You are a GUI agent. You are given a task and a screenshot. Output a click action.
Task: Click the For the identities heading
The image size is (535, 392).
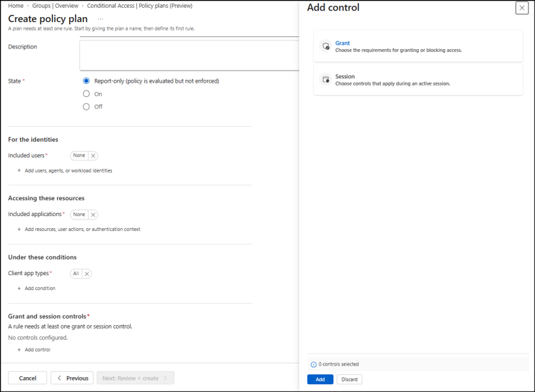(x=33, y=140)
